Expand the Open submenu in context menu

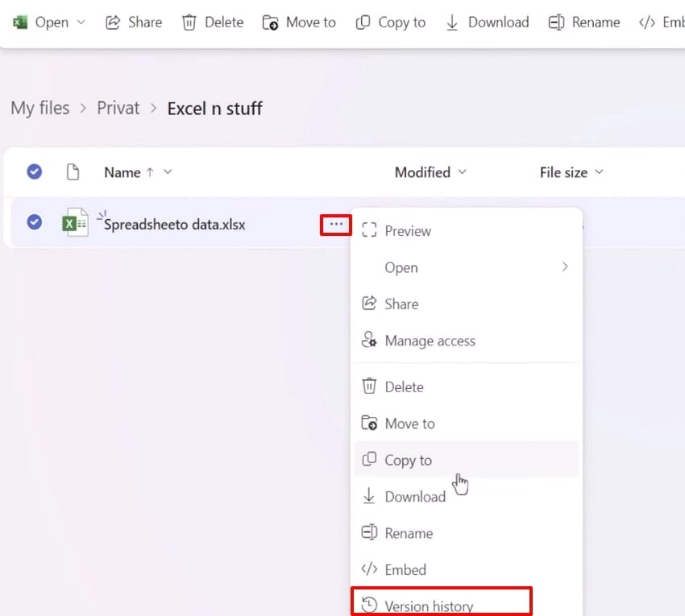[564, 267]
